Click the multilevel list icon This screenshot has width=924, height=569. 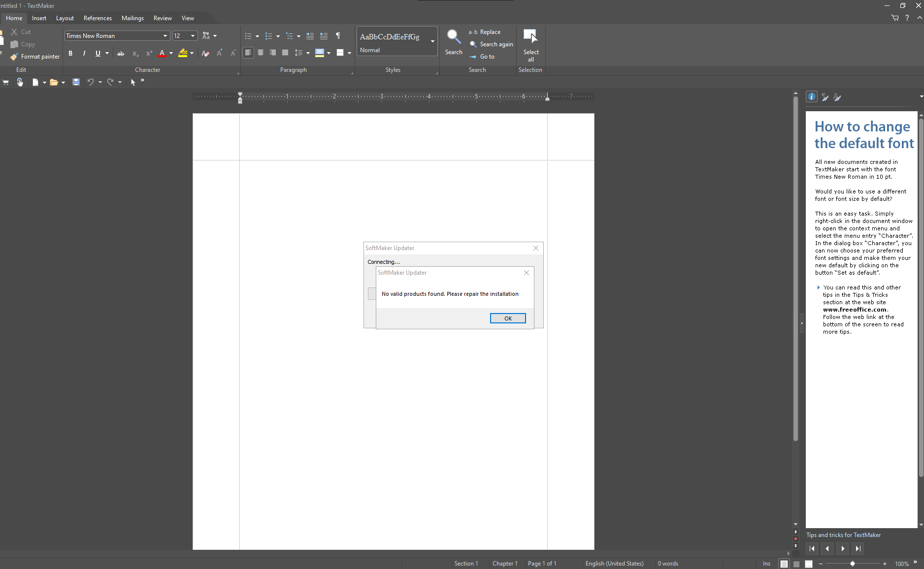pos(290,36)
